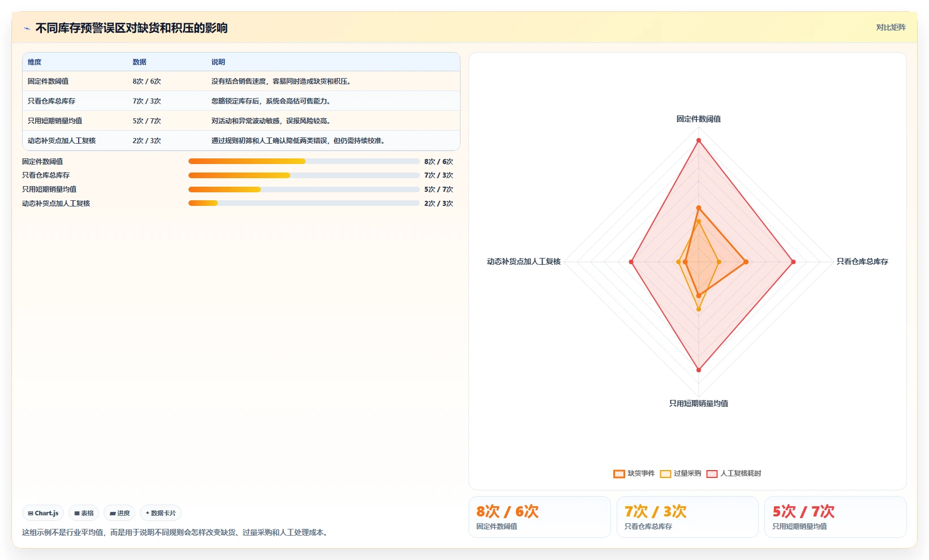
Task: Click description 没有结合销售速度，容易同时造成缺货和积压
Action: pyautogui.click(x=281, y=81)
